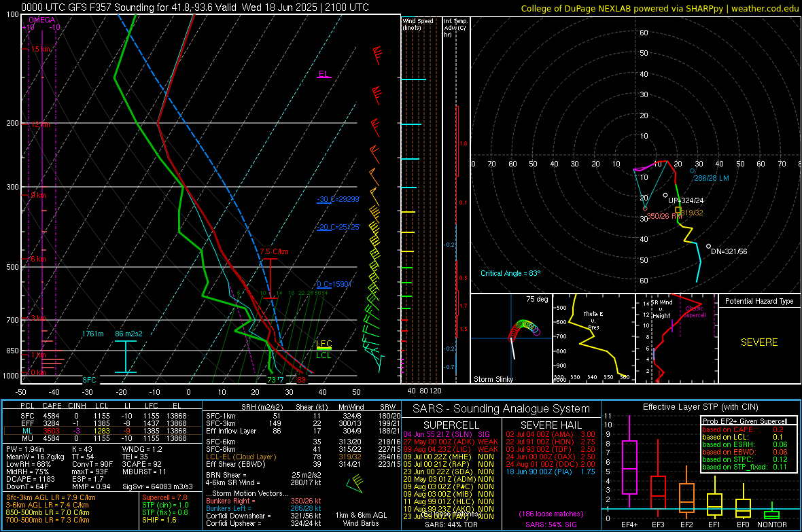Click the Bunkers Left = 286/28 kt line

pos(264,508)
